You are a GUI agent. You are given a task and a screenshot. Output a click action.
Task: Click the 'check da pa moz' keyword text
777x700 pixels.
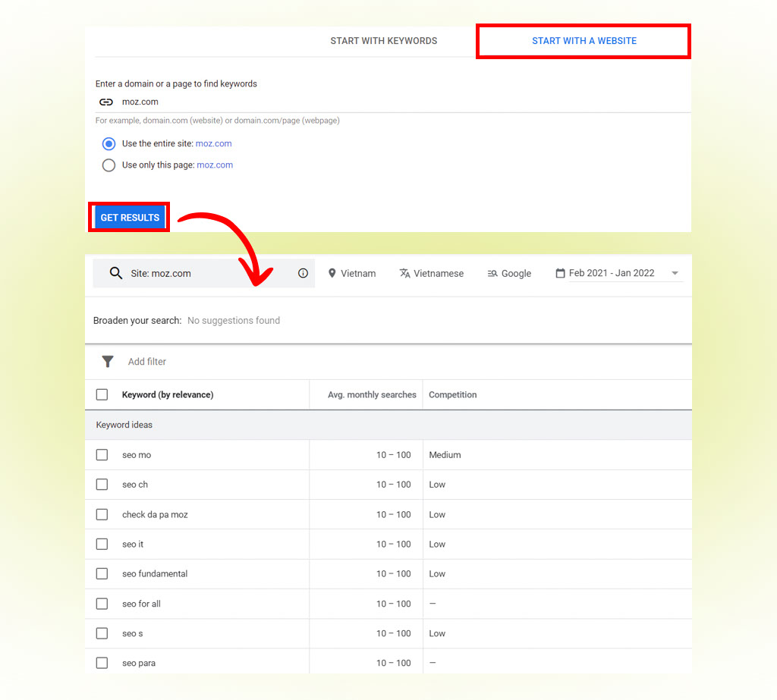click(155, 515)
